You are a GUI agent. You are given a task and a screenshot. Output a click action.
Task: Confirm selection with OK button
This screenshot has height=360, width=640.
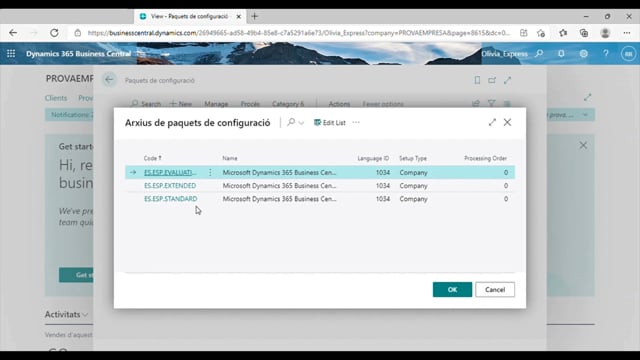452,289
